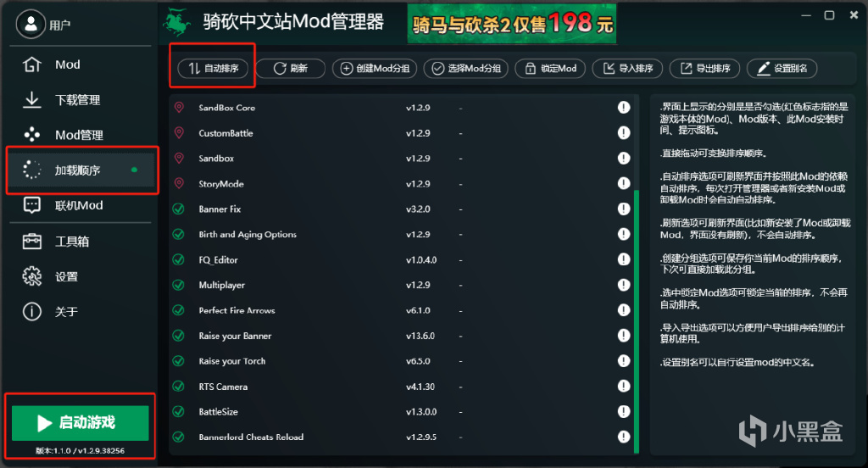
Task: Open 联机Mod section
Action: click(x=81, y=205)
